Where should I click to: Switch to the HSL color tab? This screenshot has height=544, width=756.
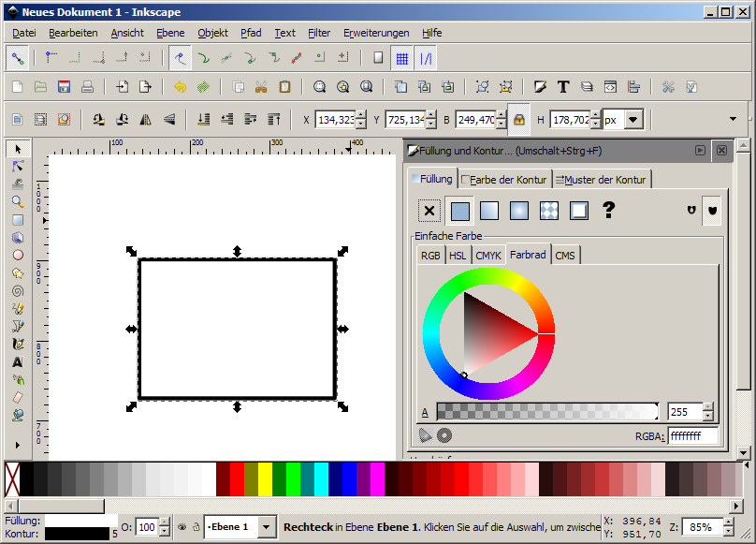[458, 256]
